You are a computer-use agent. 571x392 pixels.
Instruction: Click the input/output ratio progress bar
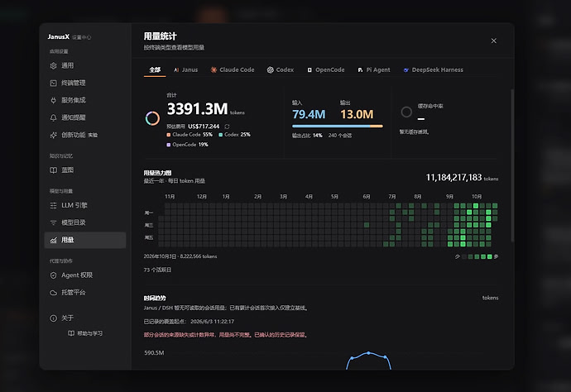coord(337,126)
